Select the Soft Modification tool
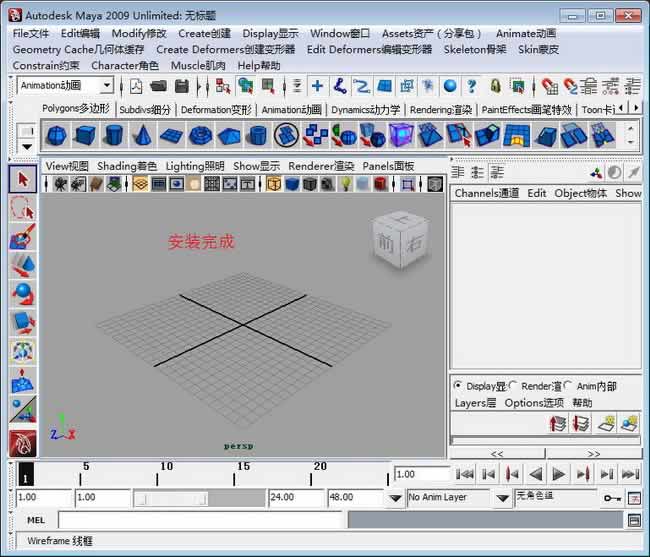The width and height of the screenshot is (650, 557). tap(23, 380)
